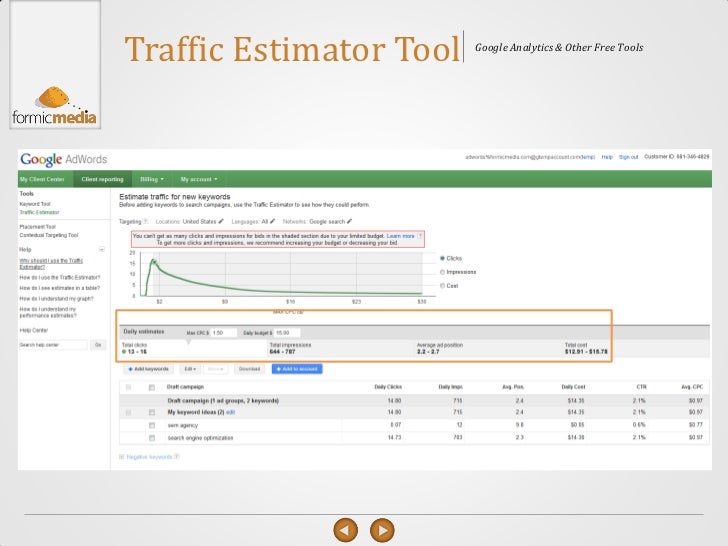Image resolution: width=728 pixels, height=546 pixels.
Task: Tick the Draft campaign header checkbox
Action: [152, 387]
